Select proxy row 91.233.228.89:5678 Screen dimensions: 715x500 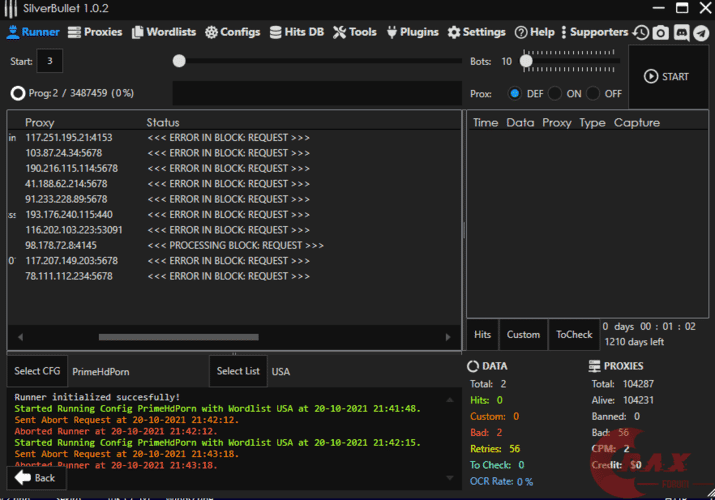[x=233, y=199]
